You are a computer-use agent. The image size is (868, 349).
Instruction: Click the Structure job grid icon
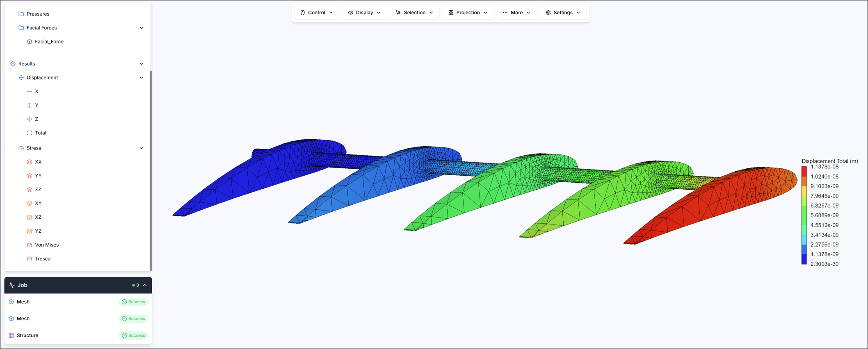point(11,335)
